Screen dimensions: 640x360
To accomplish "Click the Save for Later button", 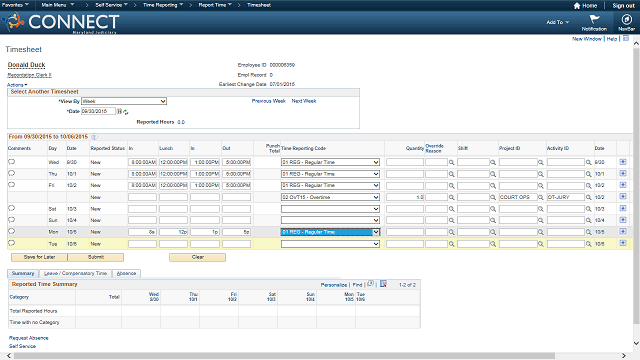I will coord(39,257).
